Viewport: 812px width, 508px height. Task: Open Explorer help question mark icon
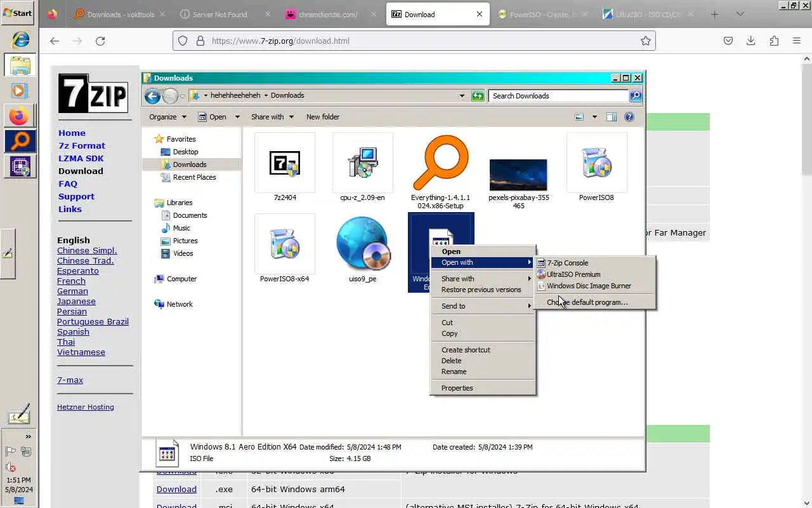[x=629, y=117]
